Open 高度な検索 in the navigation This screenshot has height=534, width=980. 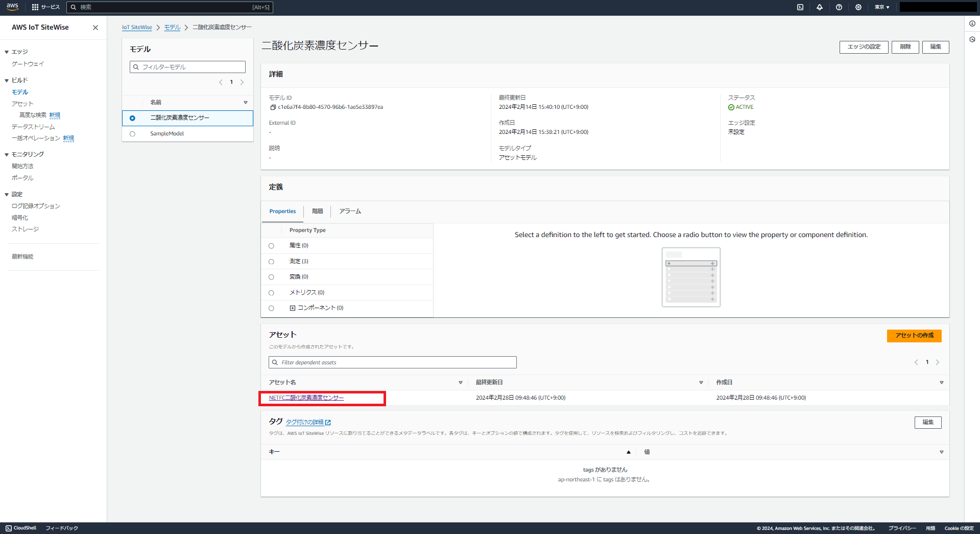click(33, 115)
